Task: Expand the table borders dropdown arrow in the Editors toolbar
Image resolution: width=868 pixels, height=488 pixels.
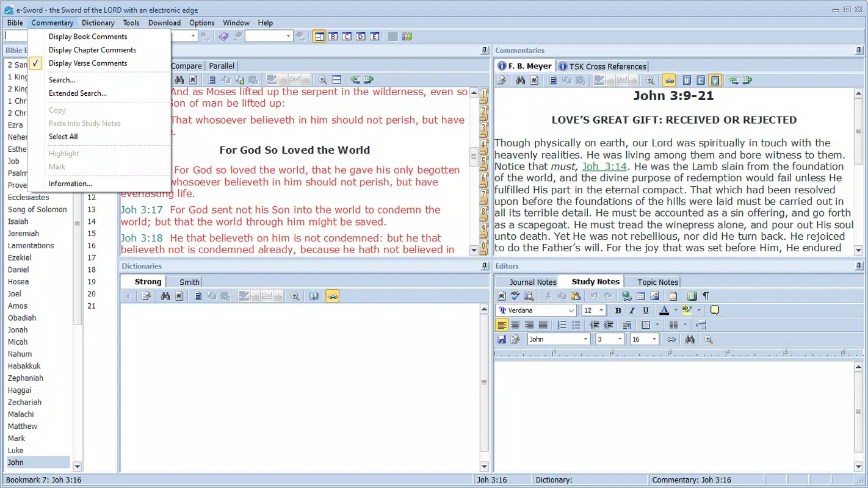Action: 657,325
